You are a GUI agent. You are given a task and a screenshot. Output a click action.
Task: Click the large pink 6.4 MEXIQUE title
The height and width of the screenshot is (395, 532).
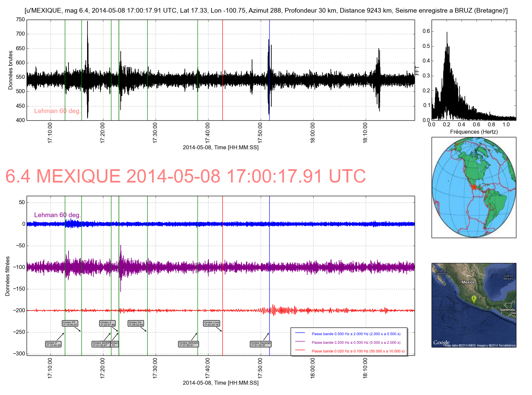[x=186, y=176]
